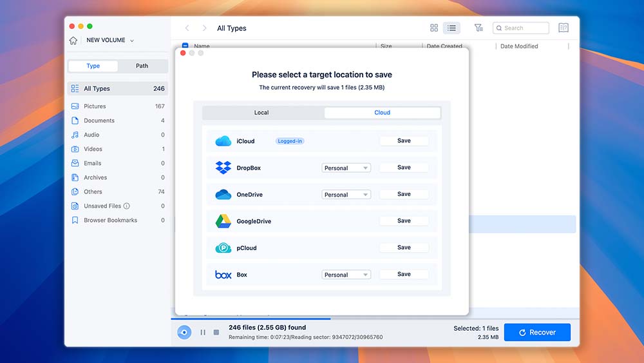Click the Search field
This screenshot has width=644, height=363.
pyautogui.click(x=521, y=28)
